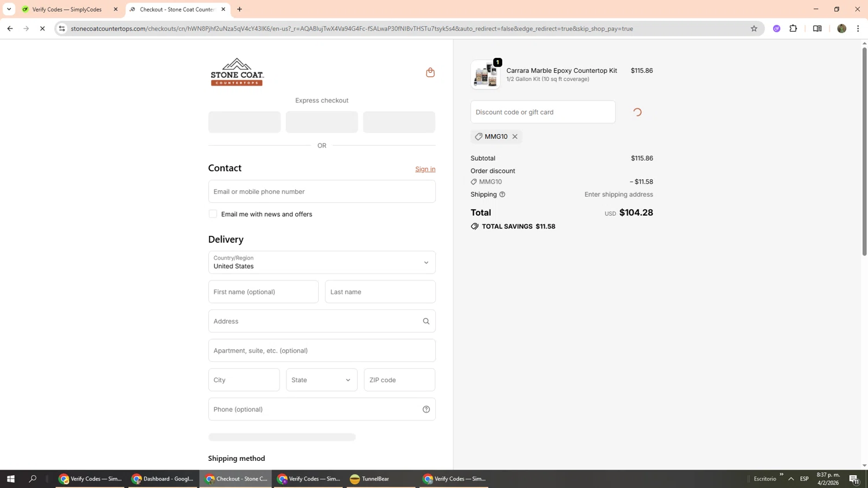
Task: View site information icon in address bar
Action: pos(62,28)
